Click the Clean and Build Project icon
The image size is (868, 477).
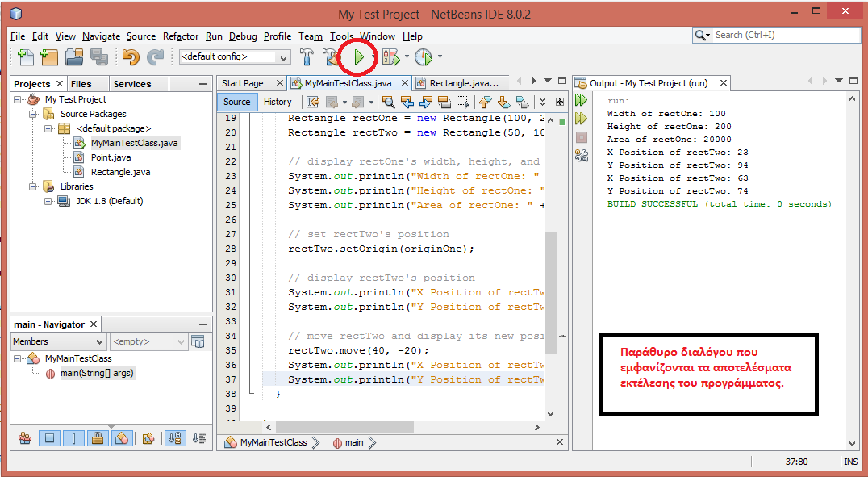pyautogui.click(x=330, y=57)
